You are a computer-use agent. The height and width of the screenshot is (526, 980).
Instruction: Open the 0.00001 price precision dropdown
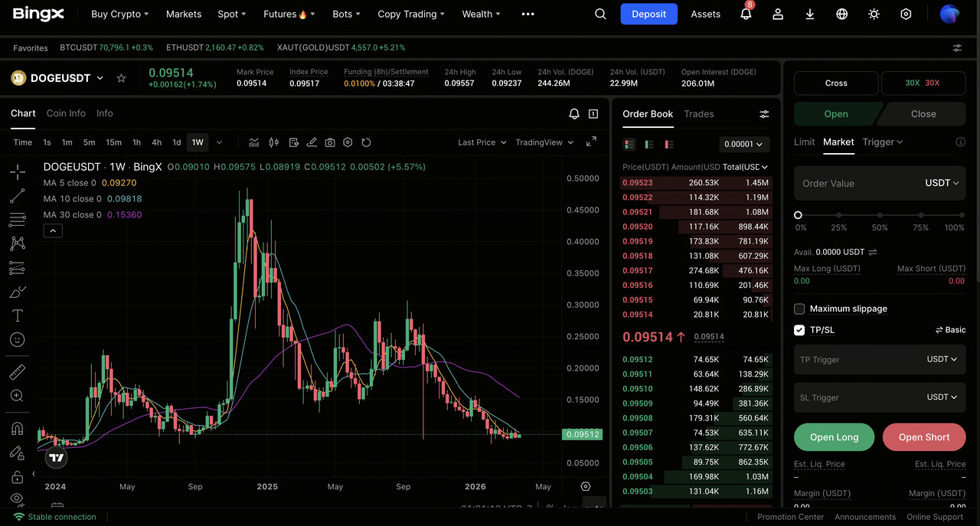744,144
